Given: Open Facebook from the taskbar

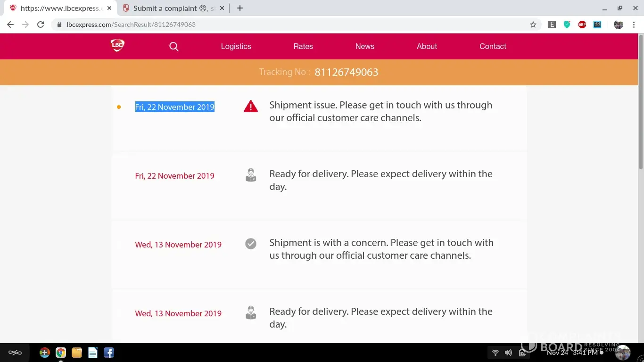Looking at the screenshot, I should tap(109, 353).
